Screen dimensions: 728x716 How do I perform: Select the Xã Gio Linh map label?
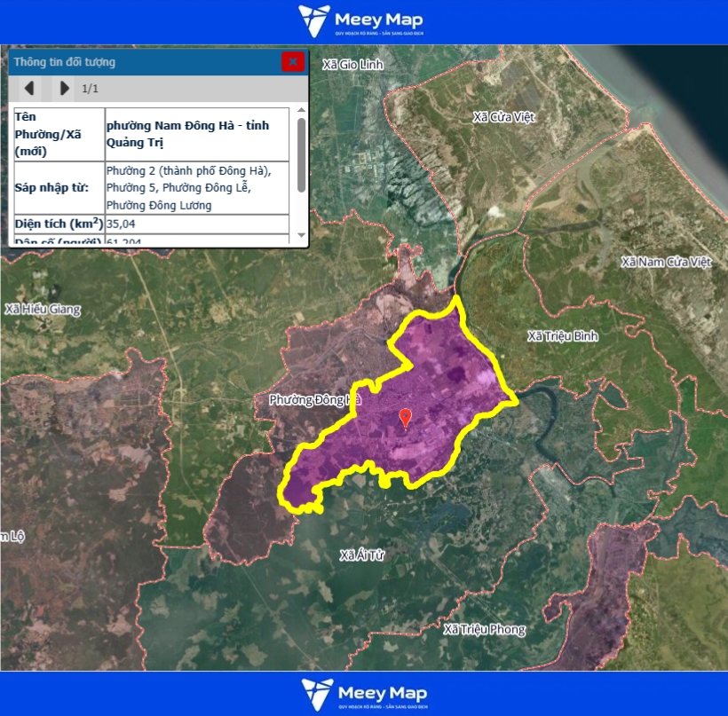(x=352, y=65)
